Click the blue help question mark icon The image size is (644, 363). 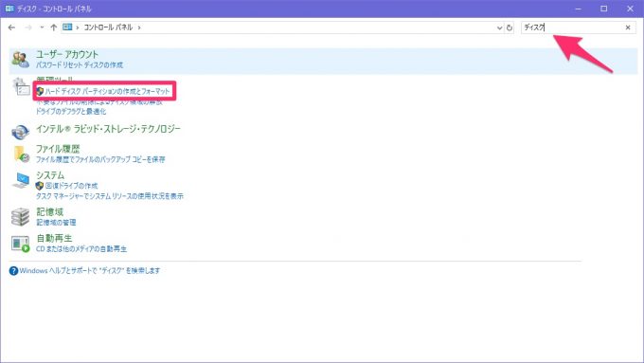coord(13,271)
